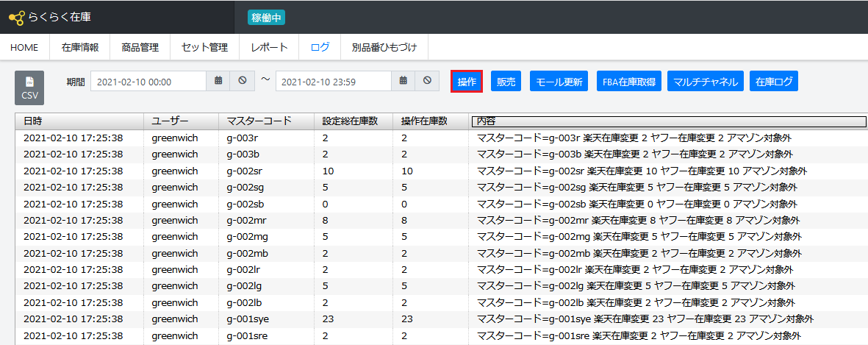This screenshot has width=868, height=345.
Task: Focus the start date 2021-02-10 00:00 field
Action: 148,81
